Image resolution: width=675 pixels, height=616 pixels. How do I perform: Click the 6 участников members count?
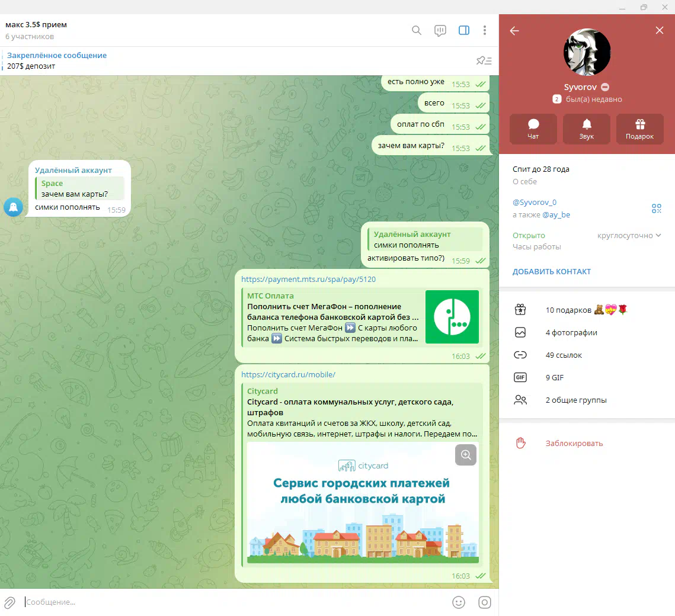tap(30, 37)
